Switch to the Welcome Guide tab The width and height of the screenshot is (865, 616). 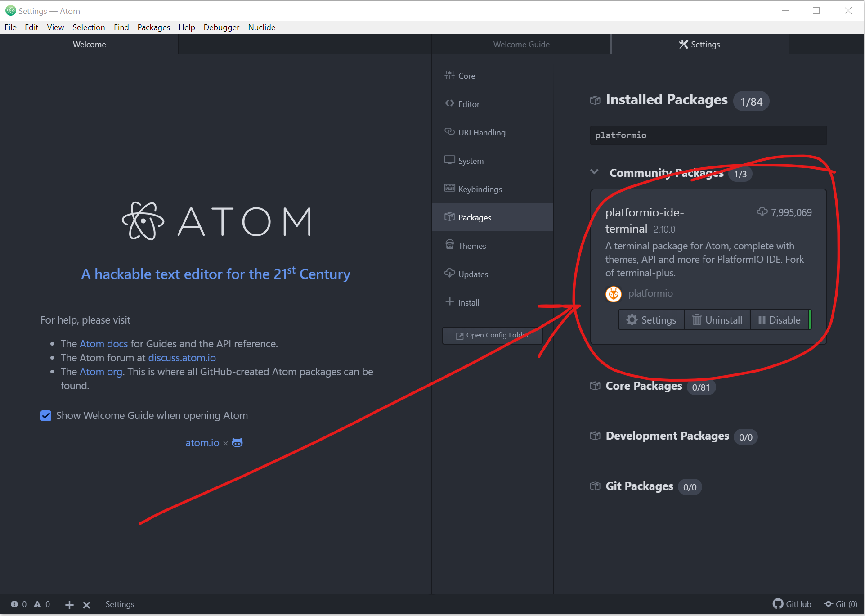click(521, 45)
